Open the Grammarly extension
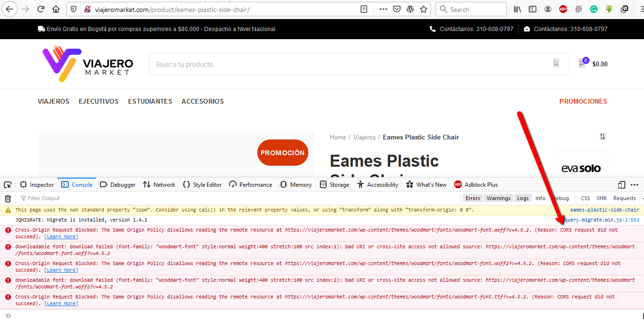The width and height of the screenshot is (644, 330). coord(594,9)
